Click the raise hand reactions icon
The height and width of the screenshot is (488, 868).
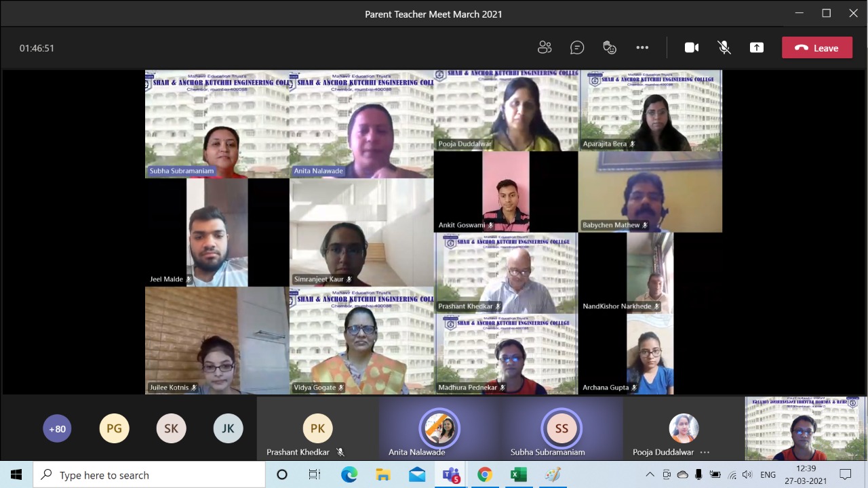610,47
